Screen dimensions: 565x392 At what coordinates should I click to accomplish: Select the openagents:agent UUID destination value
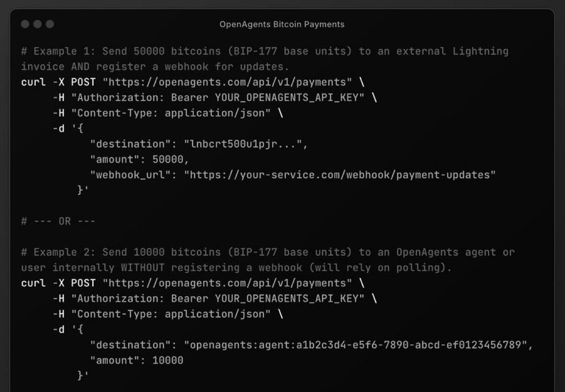point(356,345)
